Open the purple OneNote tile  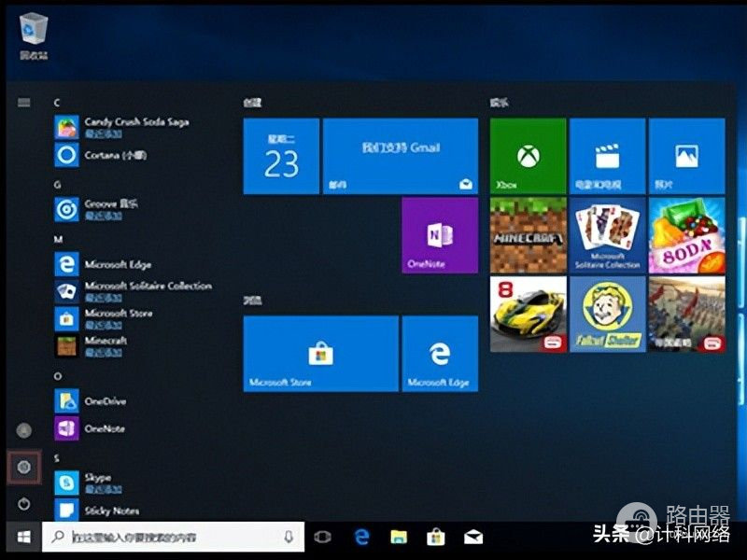coord(440,235)
